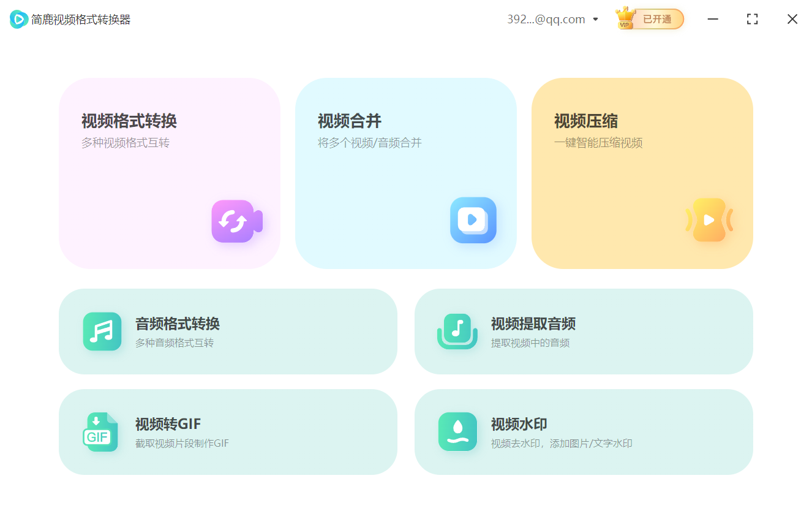
Task: Open the 视频水印 feature card
Action: click(584, 431)
